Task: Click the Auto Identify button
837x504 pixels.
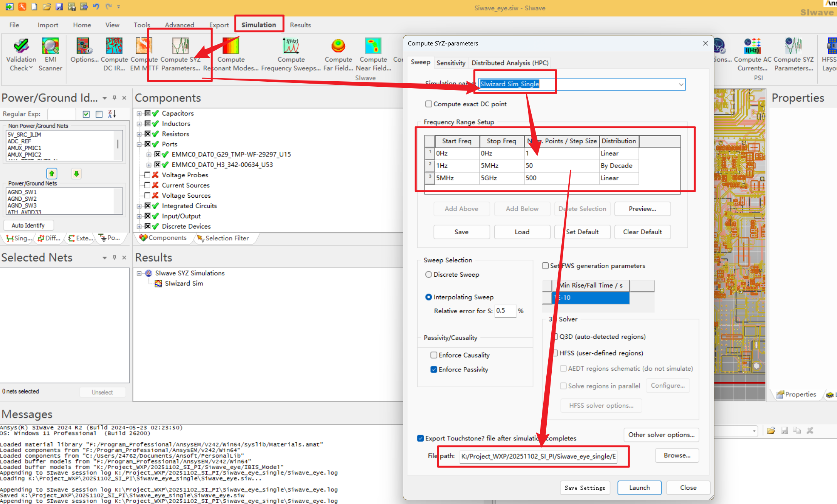Action: point(28,225)
